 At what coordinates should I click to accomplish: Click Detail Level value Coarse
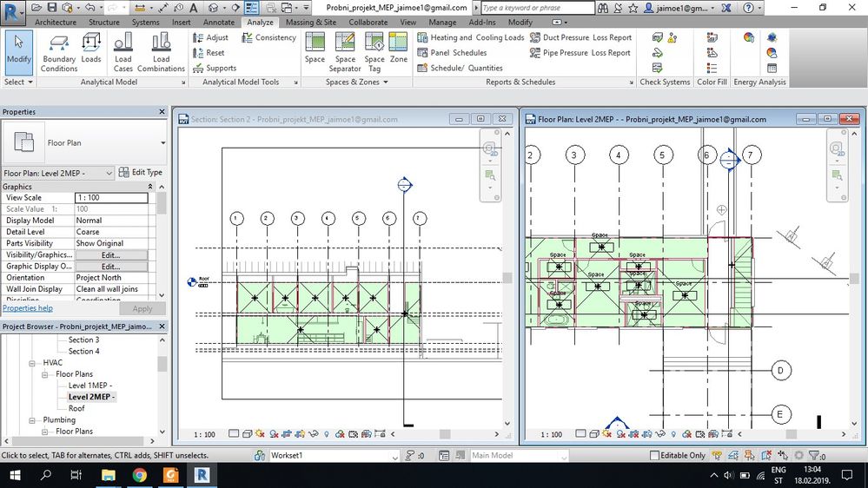[x=111, y=232]
